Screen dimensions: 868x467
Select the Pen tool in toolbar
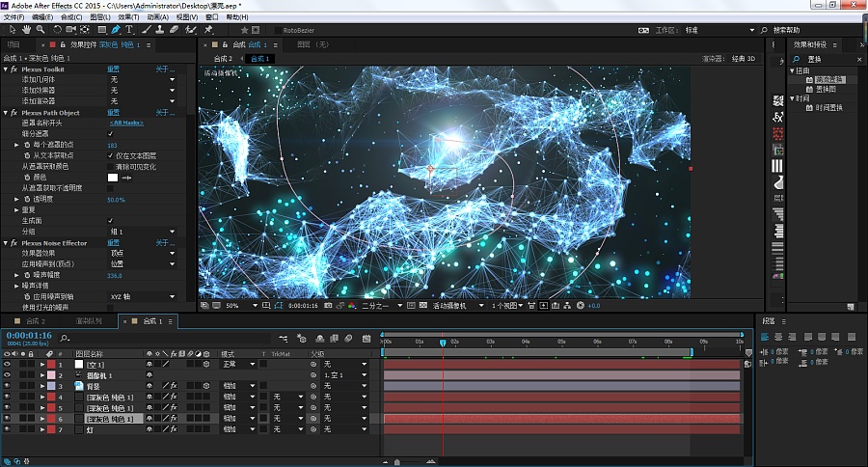pos(116,30)
